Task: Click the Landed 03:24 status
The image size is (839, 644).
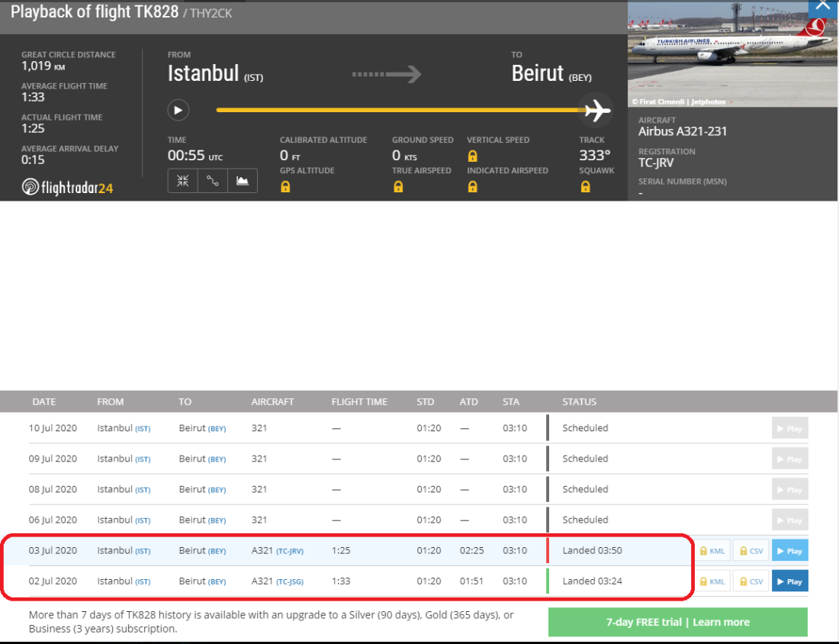Action: coord(593,581)
